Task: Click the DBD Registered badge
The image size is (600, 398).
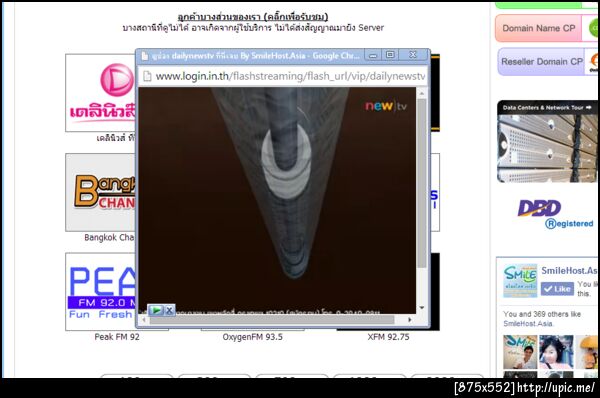Action: pyautogui.click(x=555, y=214)
